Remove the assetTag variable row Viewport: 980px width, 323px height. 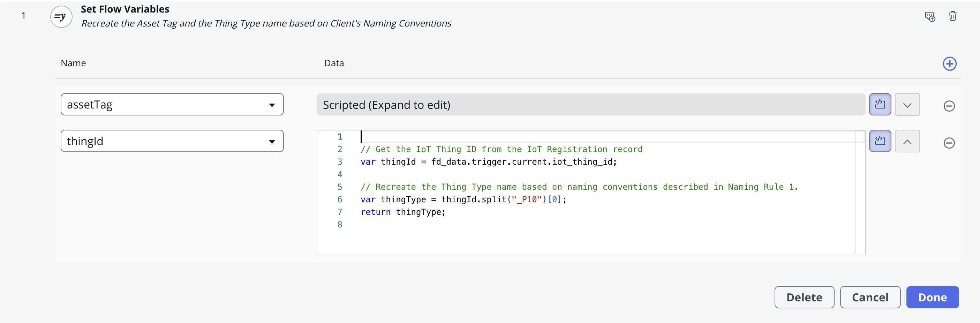949,106
